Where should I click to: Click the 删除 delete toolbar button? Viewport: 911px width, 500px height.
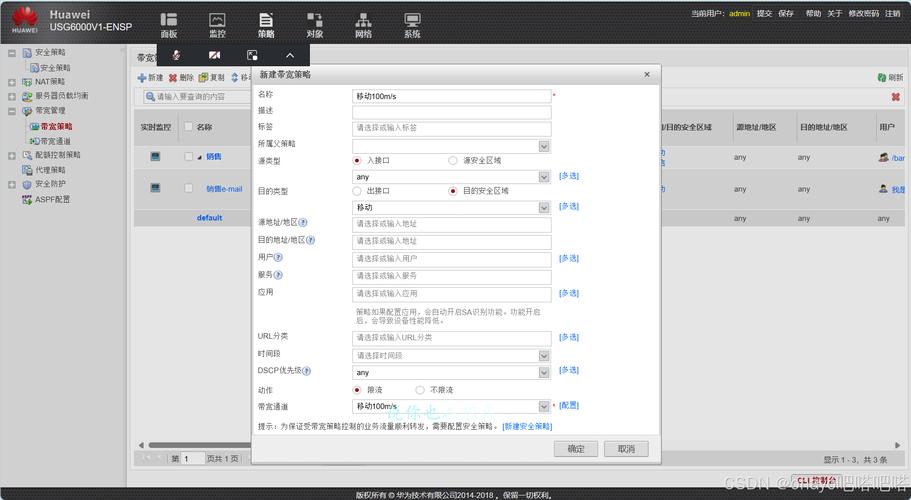coord(181,77)
